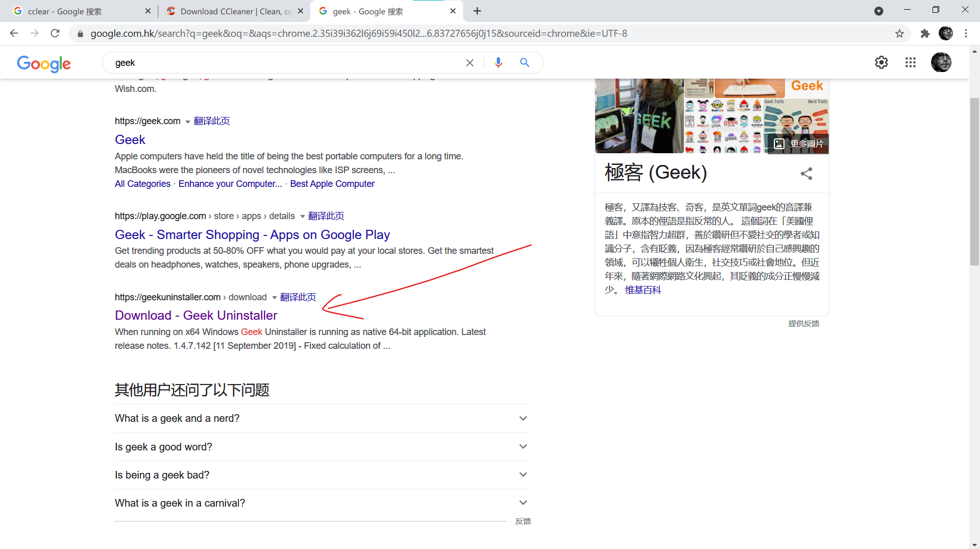Expand 'What is a geek and a nerd?'
Screen dimensions: 980x549
coord(323,419)
